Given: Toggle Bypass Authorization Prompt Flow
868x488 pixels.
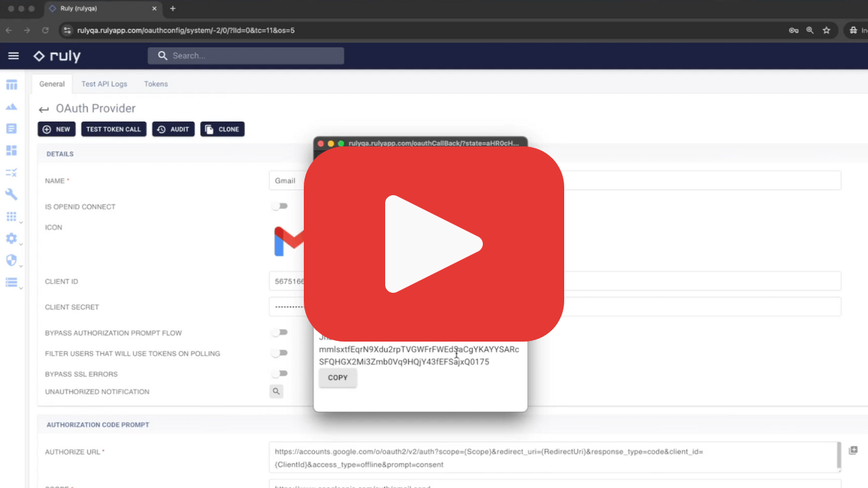Looking at the screenshot, I should pyautogui.click(x=279, y=333).
